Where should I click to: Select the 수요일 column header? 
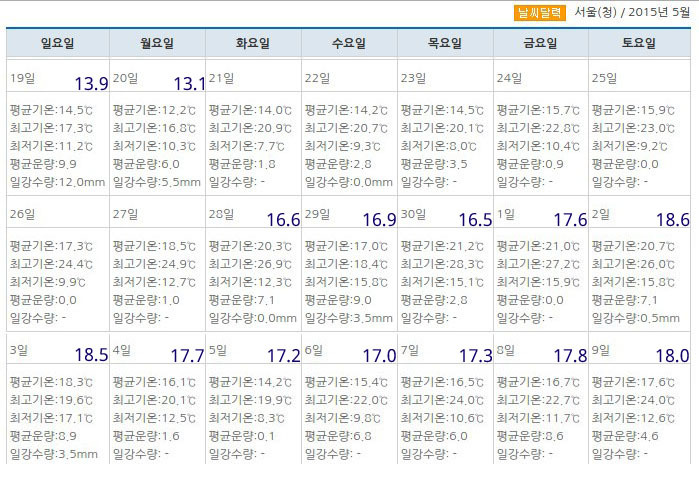(x=349, y=43)
